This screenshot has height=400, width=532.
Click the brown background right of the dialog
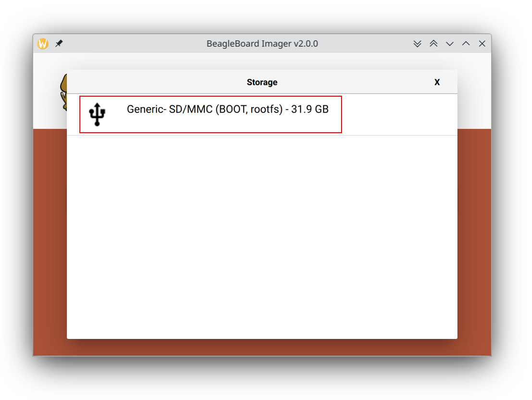click(474, 240)
